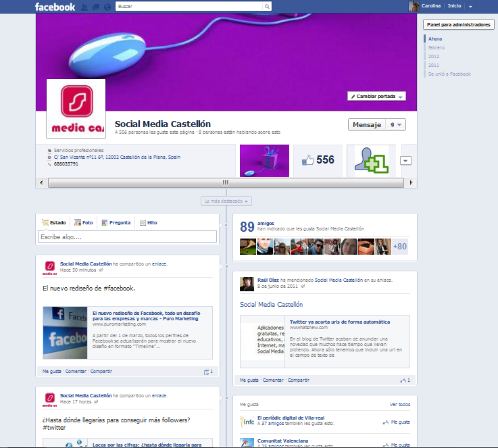Open Hace 50 minutos timestamp

pyautogui.click(x=78, y=270)
